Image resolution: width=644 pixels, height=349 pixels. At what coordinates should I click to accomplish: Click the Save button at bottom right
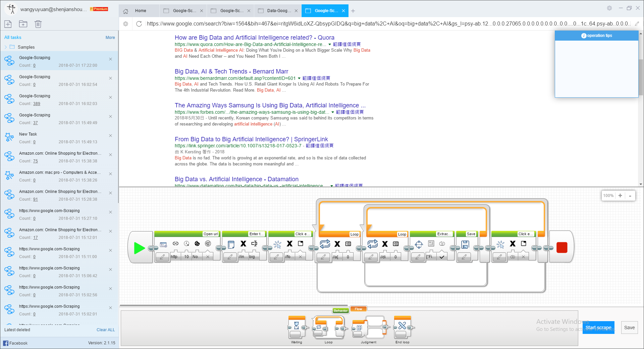pos(629,328)
